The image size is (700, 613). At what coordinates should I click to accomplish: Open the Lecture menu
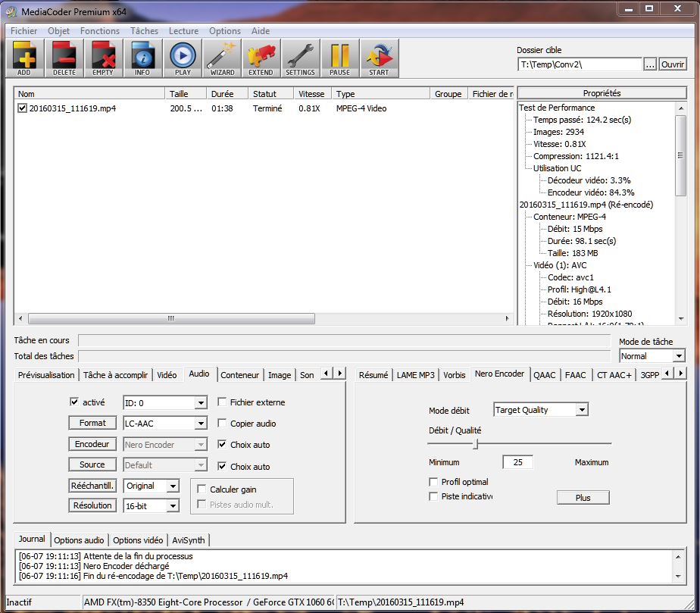click(x=183, y=31)
